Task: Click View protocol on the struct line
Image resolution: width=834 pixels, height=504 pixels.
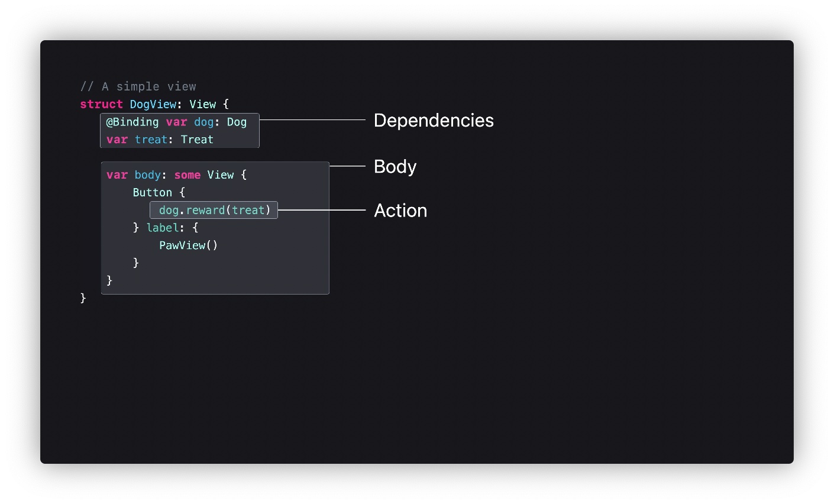Action: pyautogui.click(x=202, y=105)
